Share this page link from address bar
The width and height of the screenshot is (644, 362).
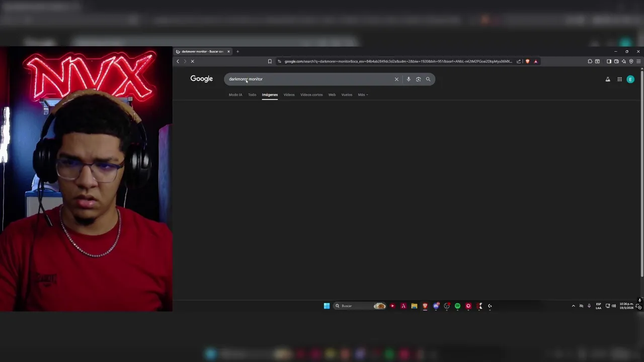[519, 61]
